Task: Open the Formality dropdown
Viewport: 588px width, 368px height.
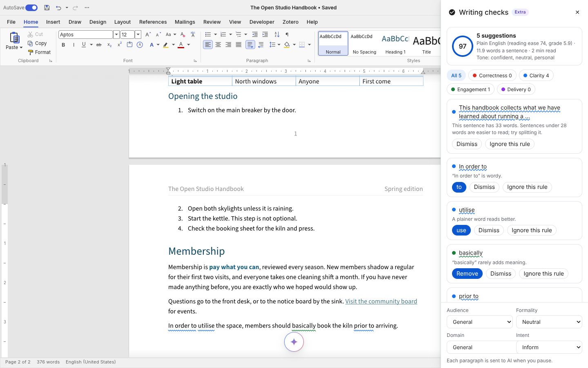Action: tap(549, 322)
